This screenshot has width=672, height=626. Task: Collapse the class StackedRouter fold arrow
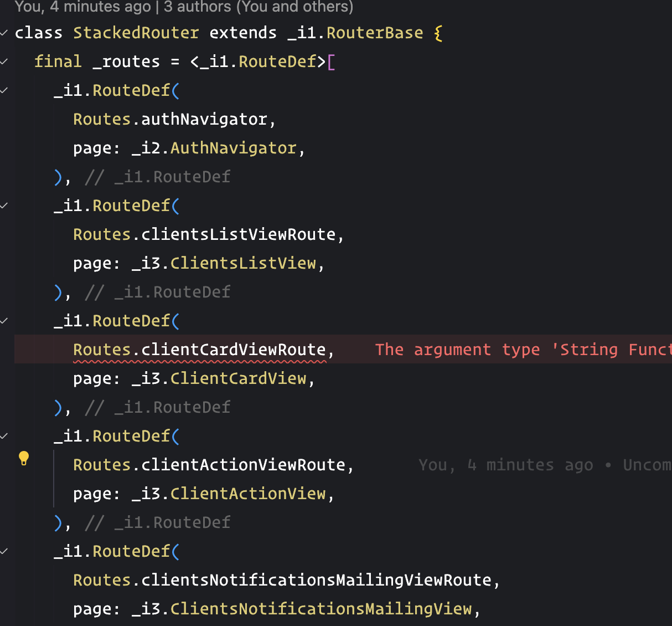[4, 33]
